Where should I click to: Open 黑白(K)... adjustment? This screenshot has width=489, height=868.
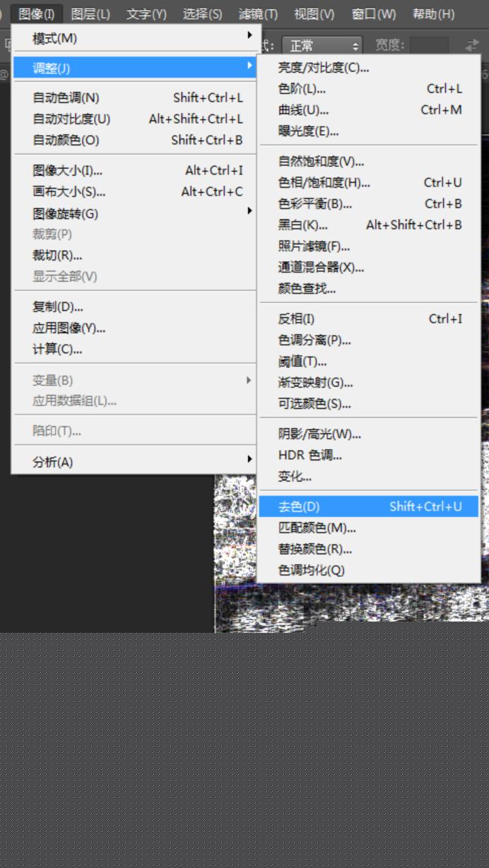point(369,225)
